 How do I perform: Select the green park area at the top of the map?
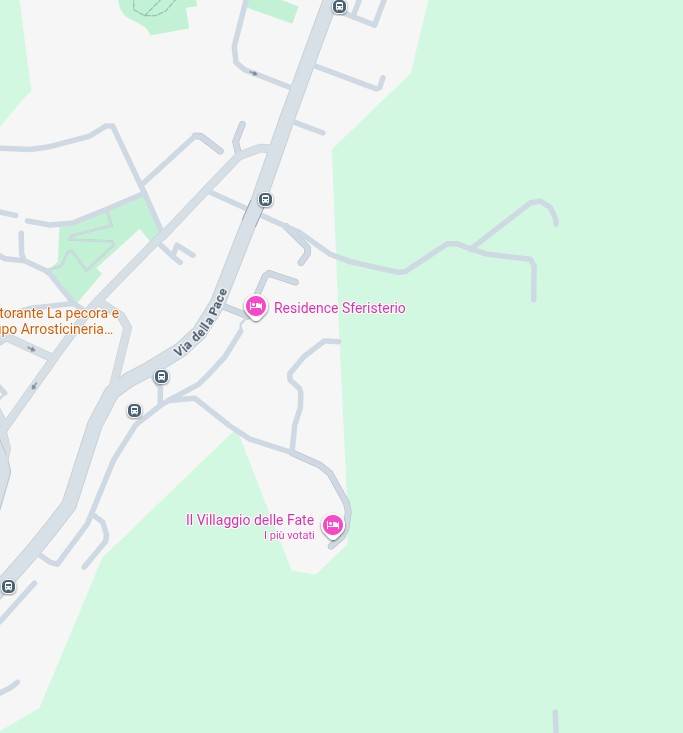pyautogui.click(x=157, y=14)
